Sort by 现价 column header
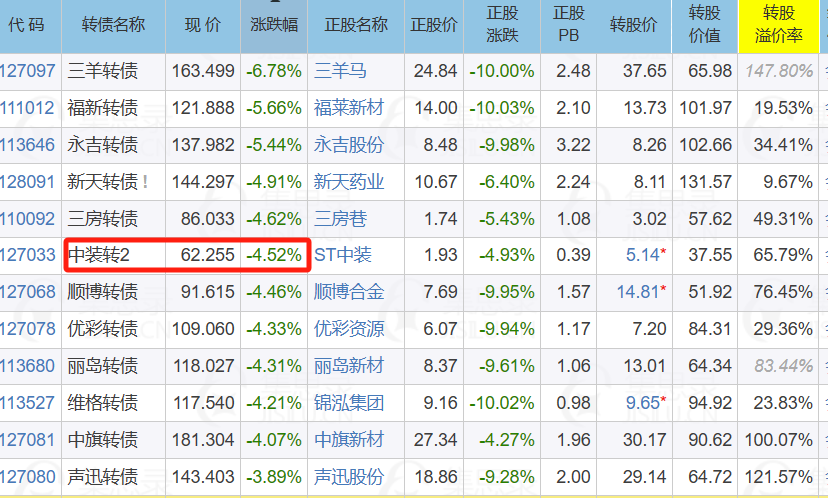This screenshot has width=828, height=498. click(x=203, y=25)
